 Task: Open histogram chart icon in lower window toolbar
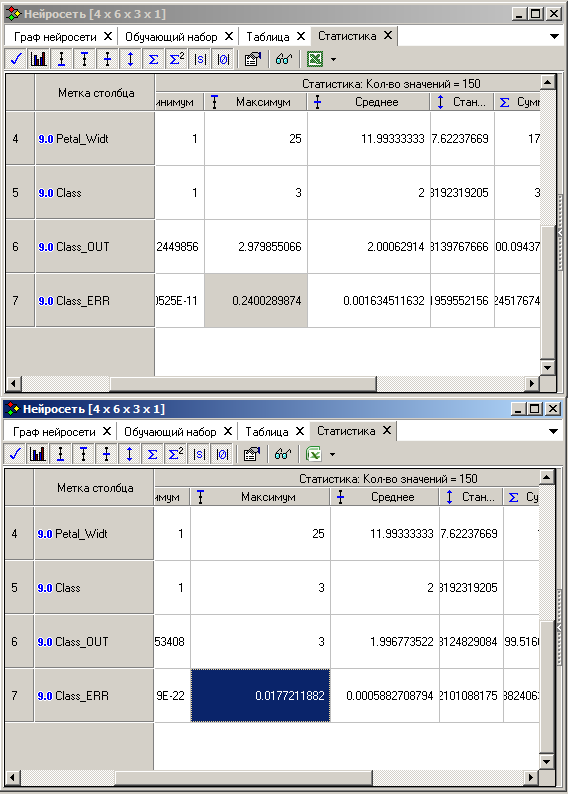(37, 454)
